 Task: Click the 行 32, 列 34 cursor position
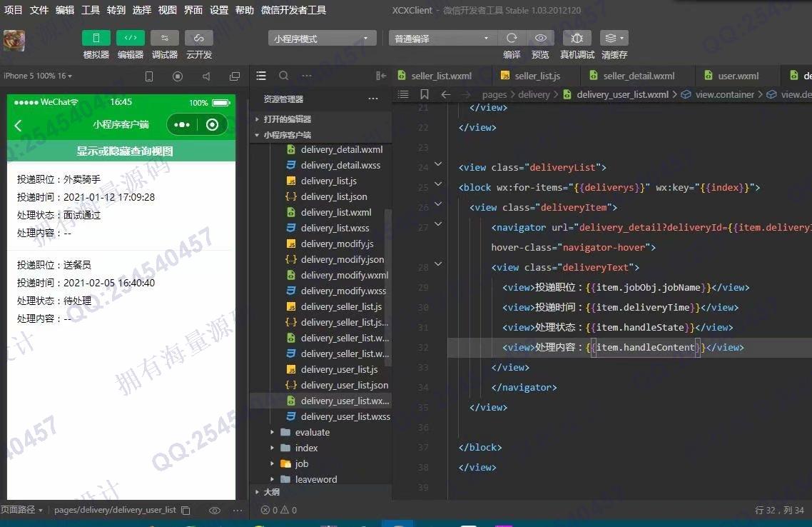coord(779,510)
